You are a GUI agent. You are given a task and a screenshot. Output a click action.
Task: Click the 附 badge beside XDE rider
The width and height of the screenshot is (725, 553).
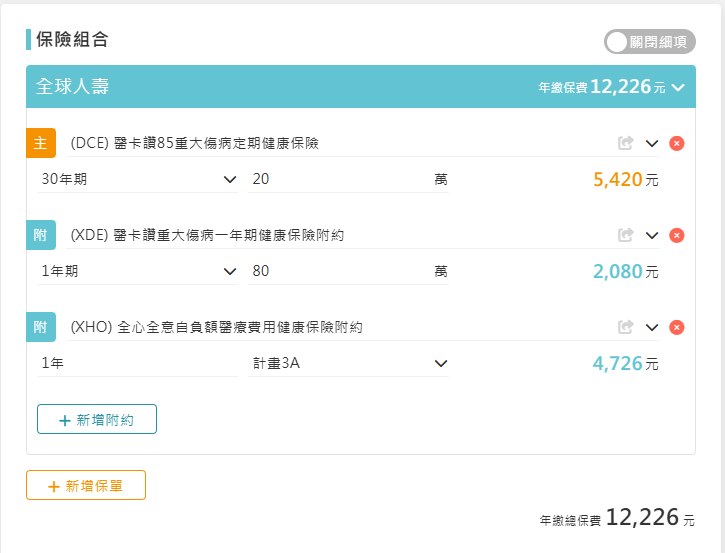(41, 235)
